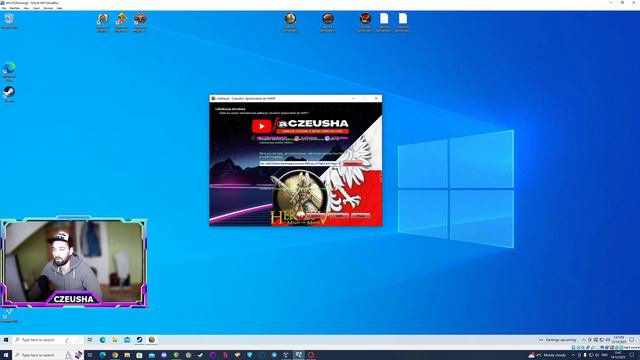The height and width of the screenshot is (360, 640).
Task: Open the VirtualBox View menu
Action: coord(27,8)
